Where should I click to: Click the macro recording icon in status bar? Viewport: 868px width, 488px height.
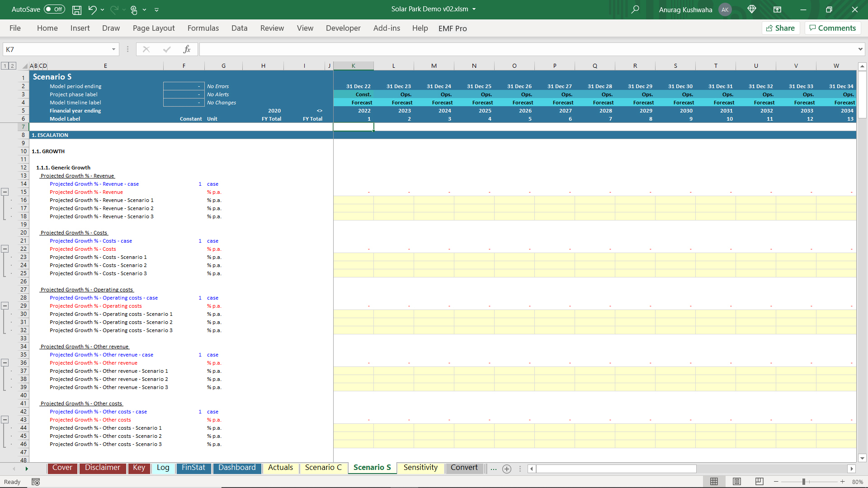(36, 482)
